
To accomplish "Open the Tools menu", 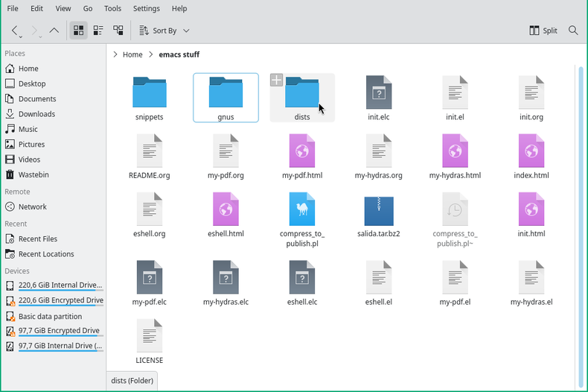I will coord(112,8).
